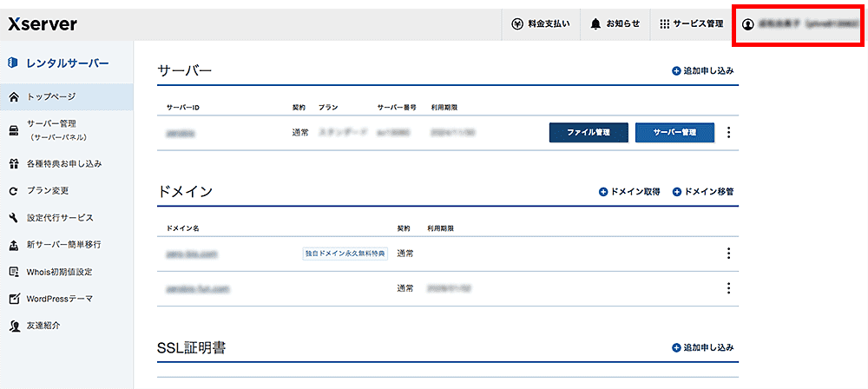Click the プラン column header
The height and width of the screenshot is (389, 868).
[328, 107]
